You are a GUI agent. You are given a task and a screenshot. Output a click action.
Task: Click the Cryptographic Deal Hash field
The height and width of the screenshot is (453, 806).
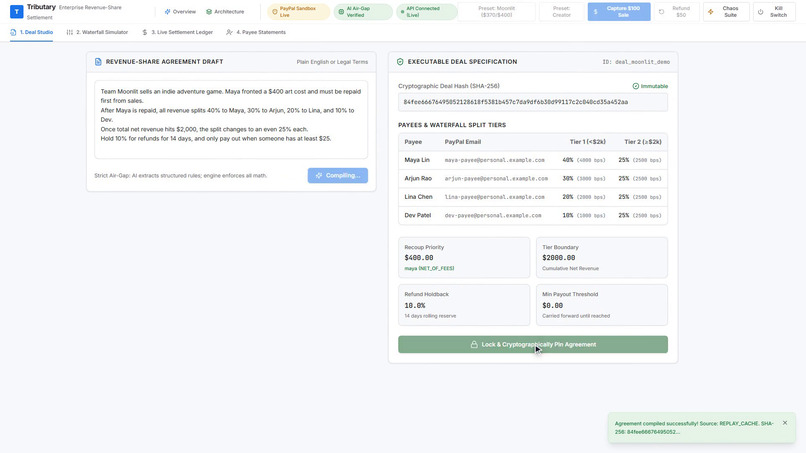533,102
